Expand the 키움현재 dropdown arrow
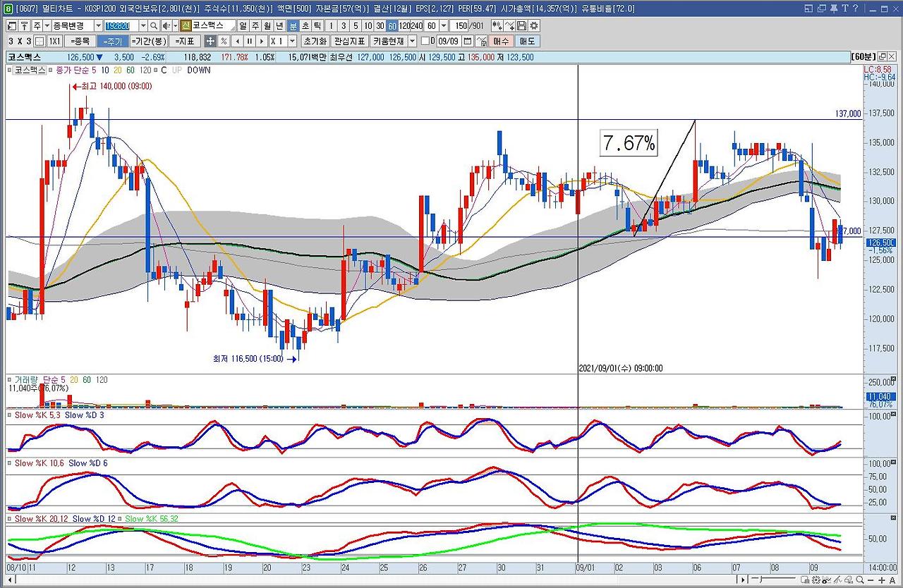This screenshot has height=588, width=903. pos(413,42)
